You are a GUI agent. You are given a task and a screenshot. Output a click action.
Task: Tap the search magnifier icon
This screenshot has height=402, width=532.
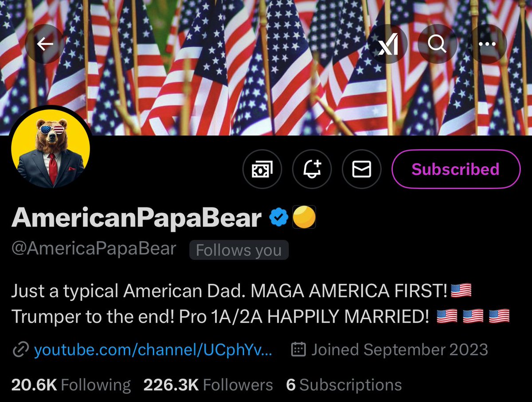[437, 44]
